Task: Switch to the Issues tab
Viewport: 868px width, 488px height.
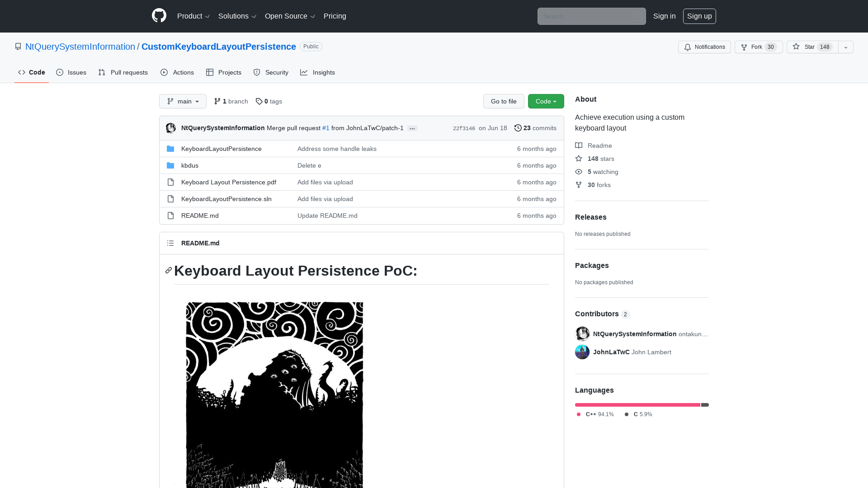Action: (x=71, y=72)
